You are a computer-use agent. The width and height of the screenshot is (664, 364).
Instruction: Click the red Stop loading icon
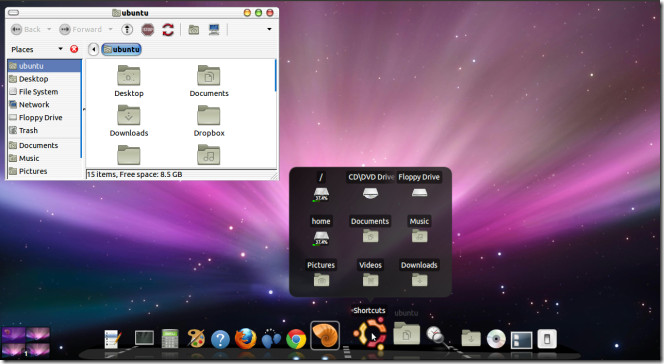click(147, 30)
